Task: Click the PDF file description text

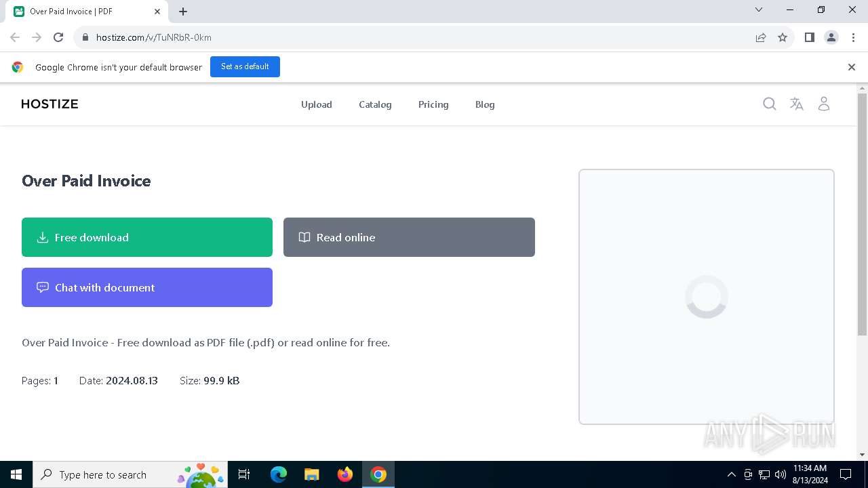Action: (x=206, y=343)
